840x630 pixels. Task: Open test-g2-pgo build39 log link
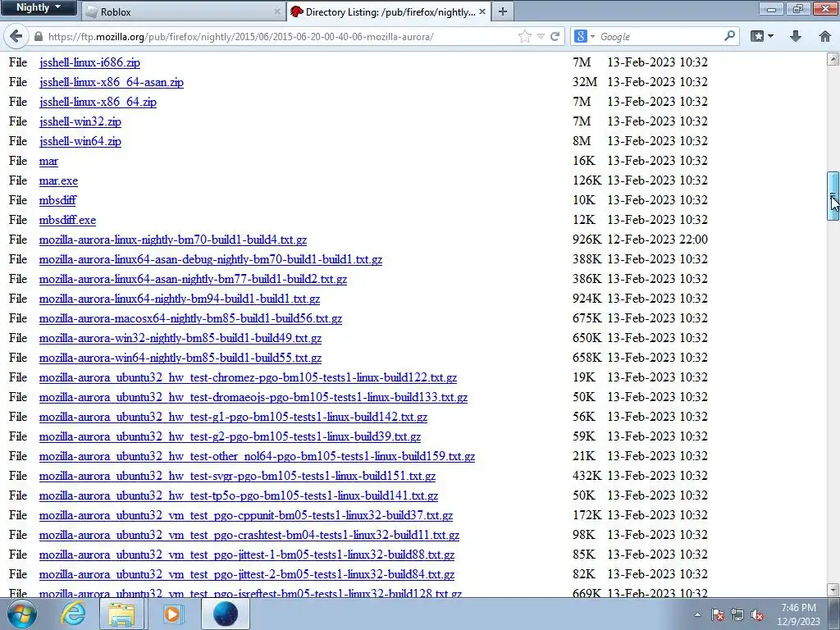tap(230, 436)
